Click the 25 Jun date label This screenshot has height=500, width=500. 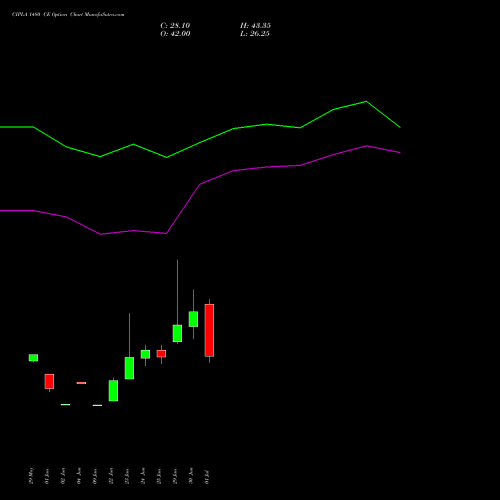click(x=159, y=477)
